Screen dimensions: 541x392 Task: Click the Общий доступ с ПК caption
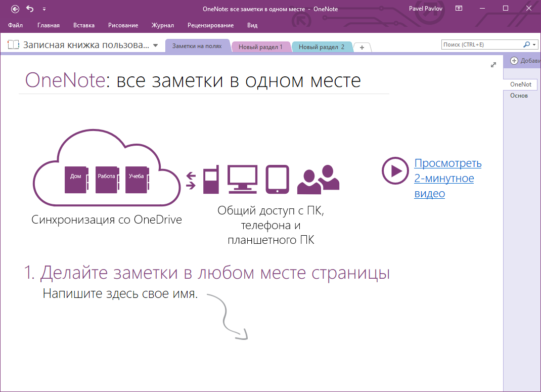tap(271, 225)
